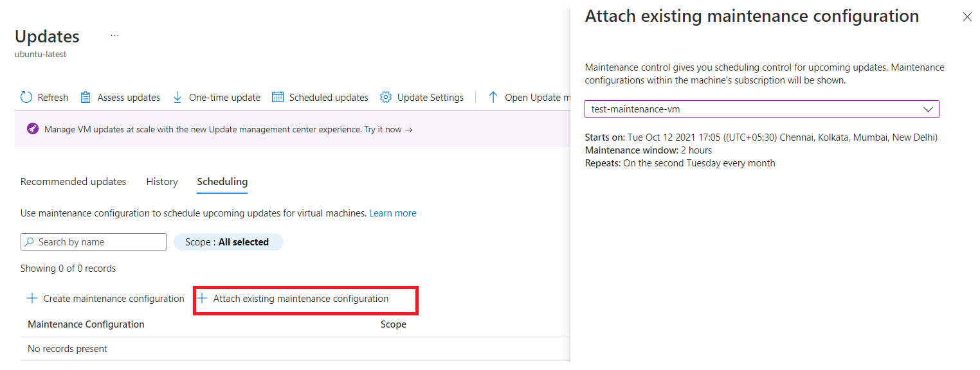980x370 pixels.
Task: Click the Update Settings gear icon
Action: pyautogui.click(x=385, y=96)
